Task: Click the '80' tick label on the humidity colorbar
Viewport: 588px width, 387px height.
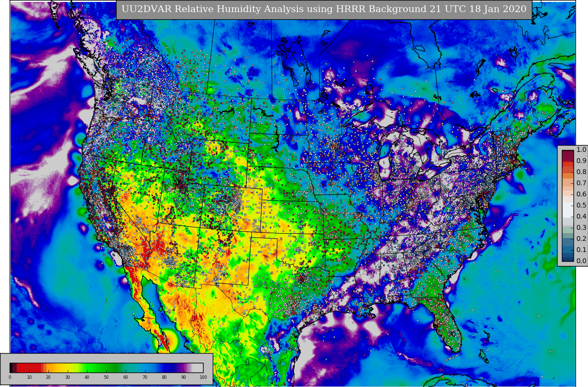Action: (164, 377)
